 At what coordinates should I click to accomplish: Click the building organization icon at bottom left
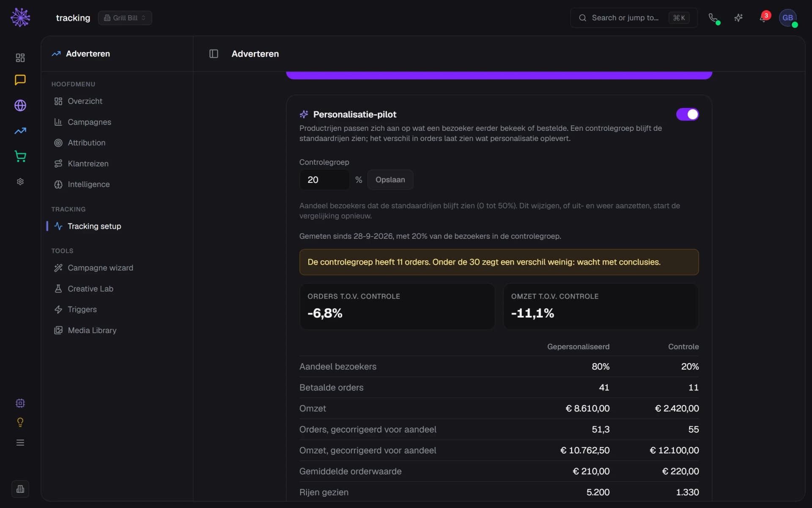pyautogui.click(x=20, y=489)
